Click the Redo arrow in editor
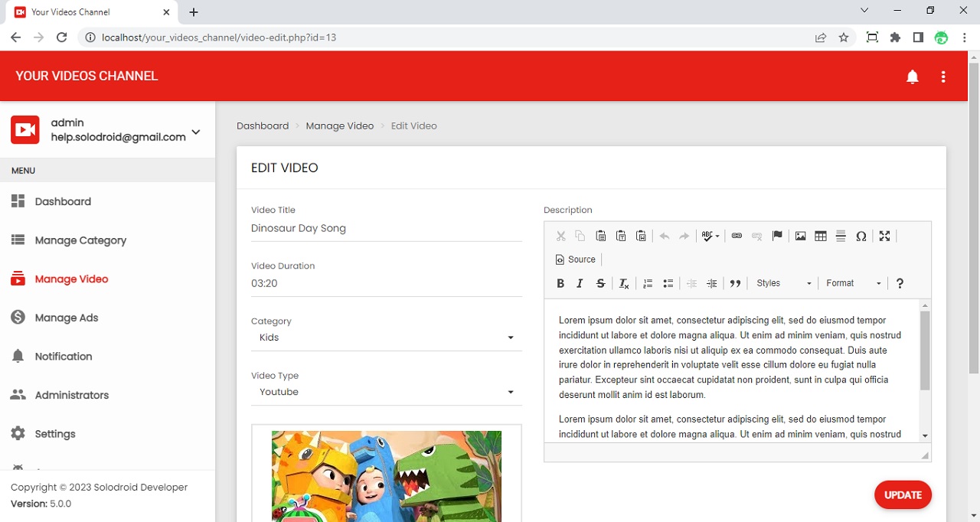Screen dimensions: 980x522 pyautogui.click(x=684, y=236)
